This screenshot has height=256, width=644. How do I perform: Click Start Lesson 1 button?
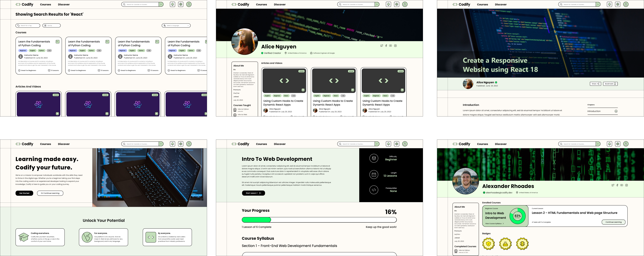[253, 193]
